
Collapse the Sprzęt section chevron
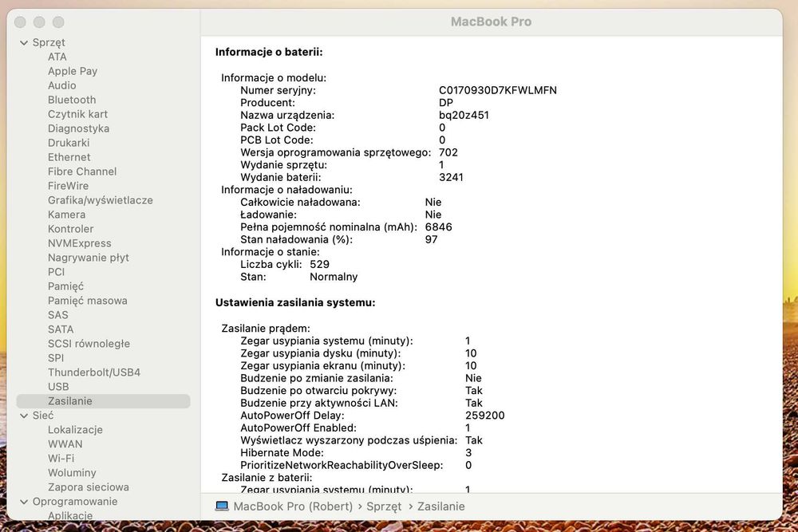[24, 43]
